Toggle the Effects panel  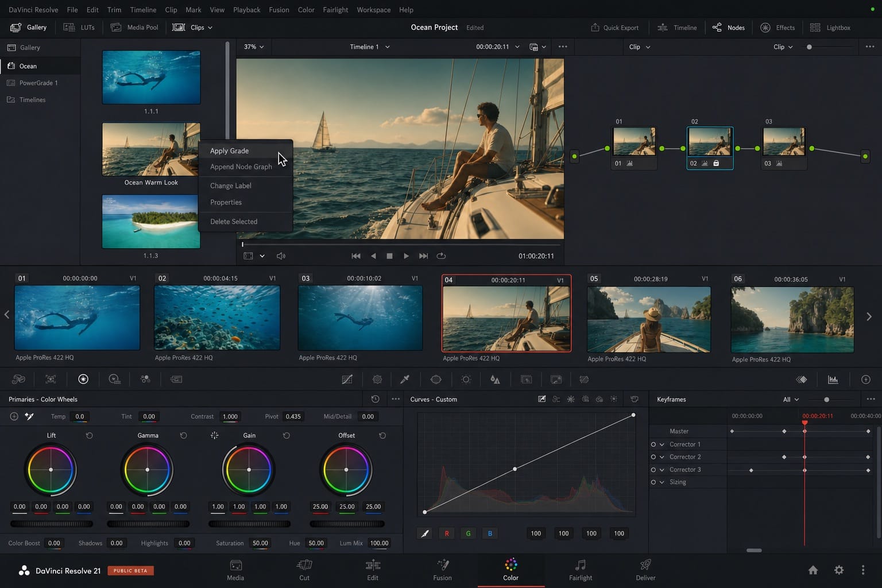778,28
